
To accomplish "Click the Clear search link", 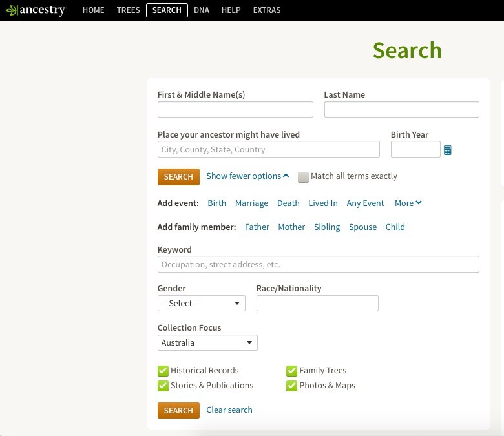I will [x=229, y=410].
